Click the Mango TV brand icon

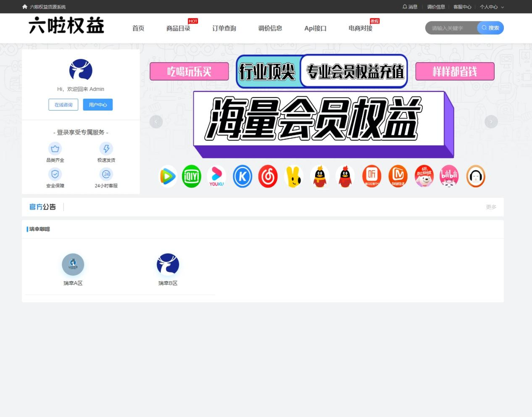tap(398, 176)
